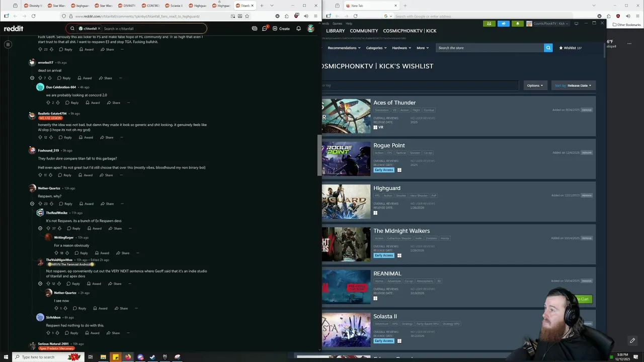The width and height of the screenshot is (644, 362).
Task: Open Steam notifications green bell
Action: coord(517,24)
